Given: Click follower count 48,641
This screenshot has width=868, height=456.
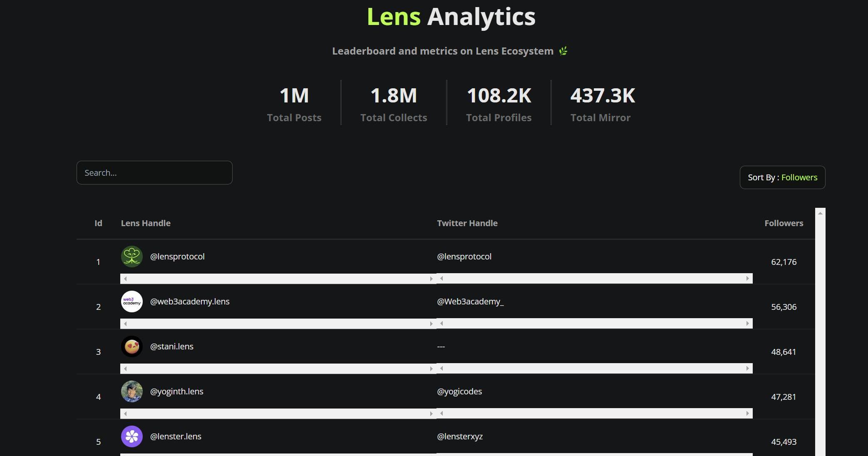Looking at the screenshot, I should click(784, 352).
